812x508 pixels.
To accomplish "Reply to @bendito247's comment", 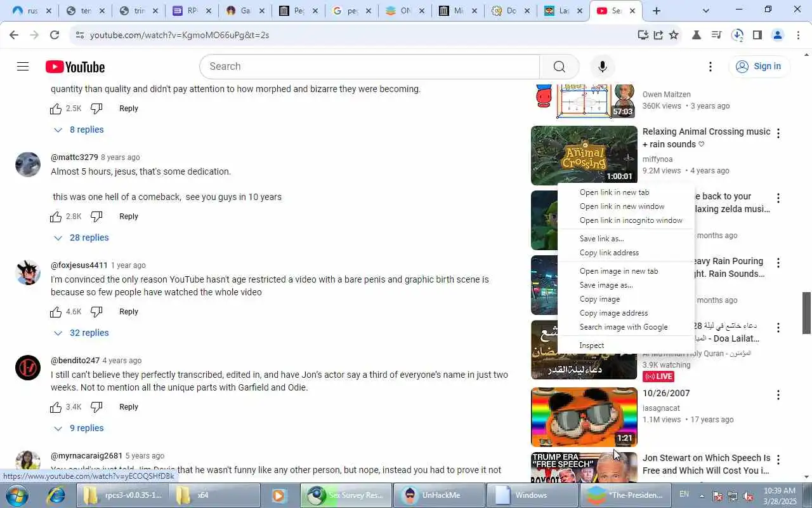I will [129, 407].
